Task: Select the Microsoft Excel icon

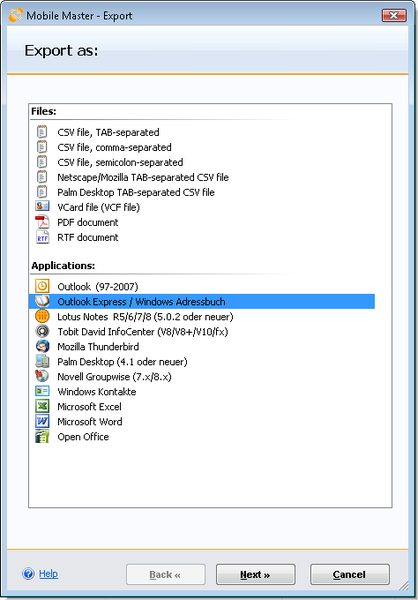Action: 42,406
